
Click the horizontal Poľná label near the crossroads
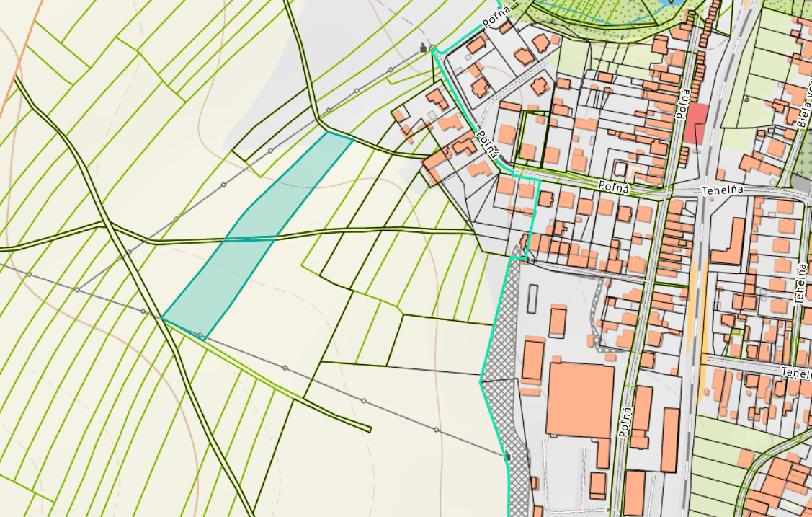[x=613, y=186]
